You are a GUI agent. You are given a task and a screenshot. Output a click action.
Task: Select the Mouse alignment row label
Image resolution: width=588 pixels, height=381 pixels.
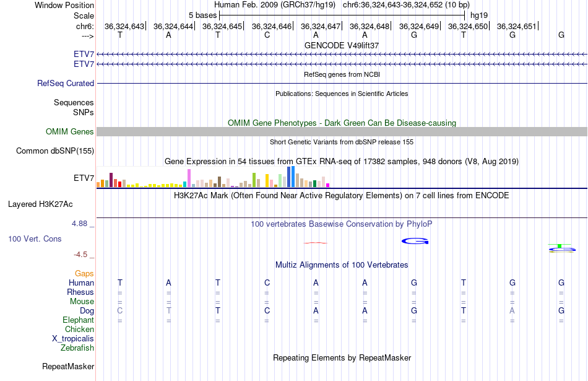pyautogui.click(x=82, y=302)
